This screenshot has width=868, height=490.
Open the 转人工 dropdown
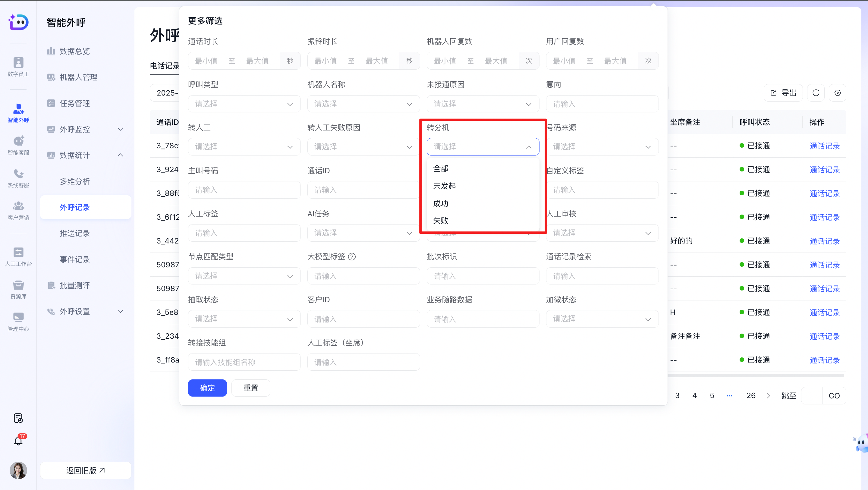[244, 146]
